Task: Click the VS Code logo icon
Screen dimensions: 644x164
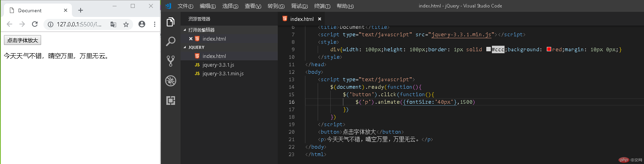Action: pos(168,6)
